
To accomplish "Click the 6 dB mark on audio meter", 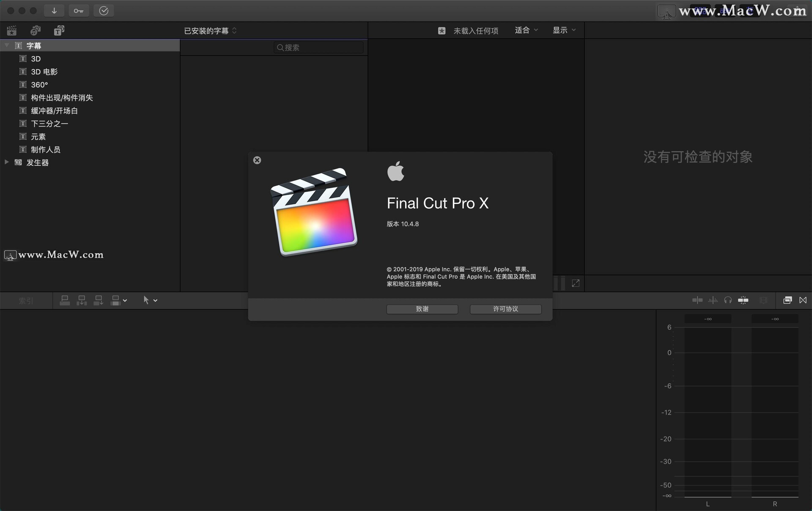I will pos(669,327).
